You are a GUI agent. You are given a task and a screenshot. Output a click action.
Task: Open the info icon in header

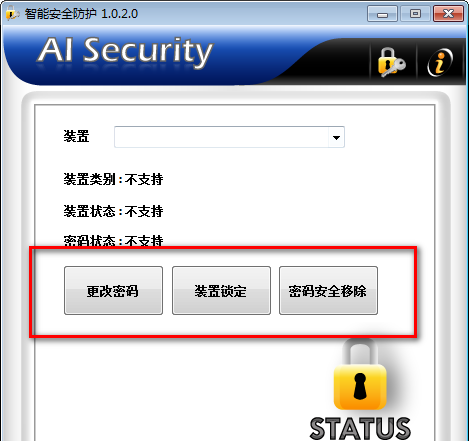tap(440, 62)
